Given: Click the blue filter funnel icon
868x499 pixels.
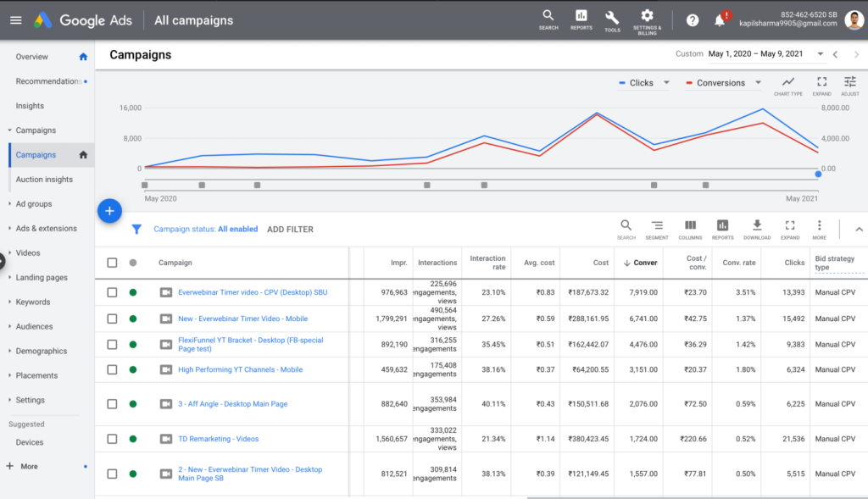Looking at the screenshot, I should coord(136,229).
